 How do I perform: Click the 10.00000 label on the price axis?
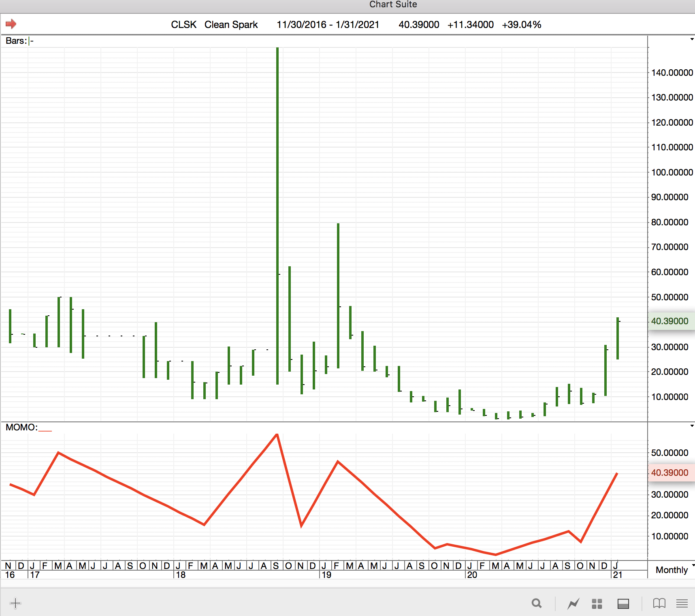pyautogui.click(x=669, y=397)
